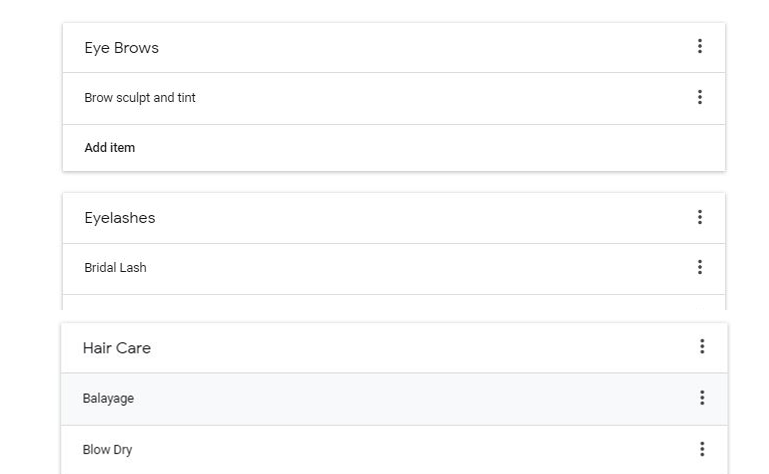769x474 pixels.
Task: Open Eye Brows section options menu
Action: (700, 47)
